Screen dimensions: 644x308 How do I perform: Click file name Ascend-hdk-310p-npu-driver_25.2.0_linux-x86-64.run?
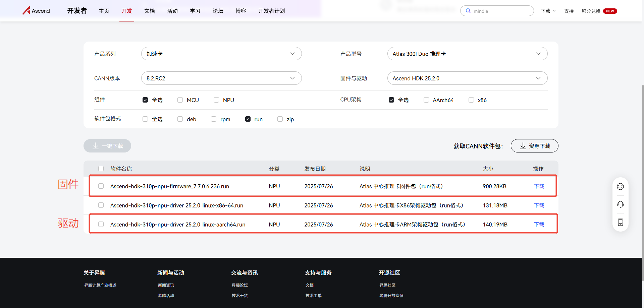pos(177,205)
